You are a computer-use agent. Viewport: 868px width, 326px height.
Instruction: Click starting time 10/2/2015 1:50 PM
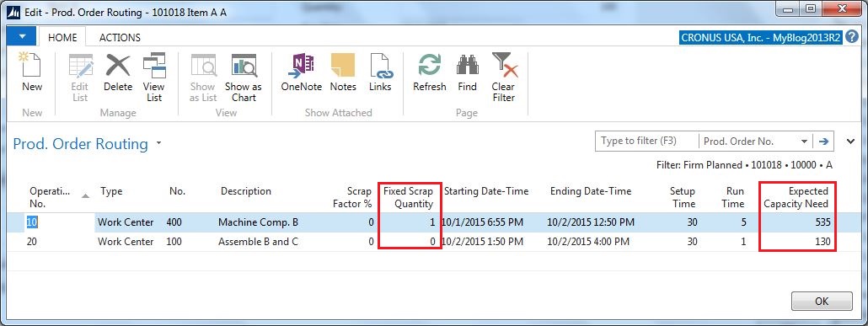tap(482, 241)
